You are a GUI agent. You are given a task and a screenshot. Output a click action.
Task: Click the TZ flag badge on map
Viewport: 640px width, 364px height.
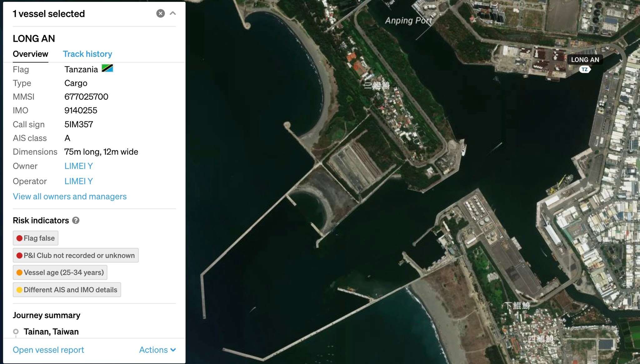[584, 70]
